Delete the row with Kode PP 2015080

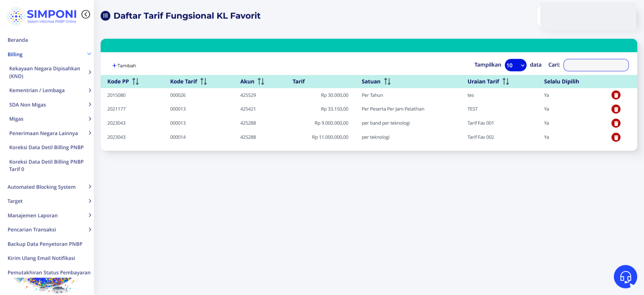point(616,95)
